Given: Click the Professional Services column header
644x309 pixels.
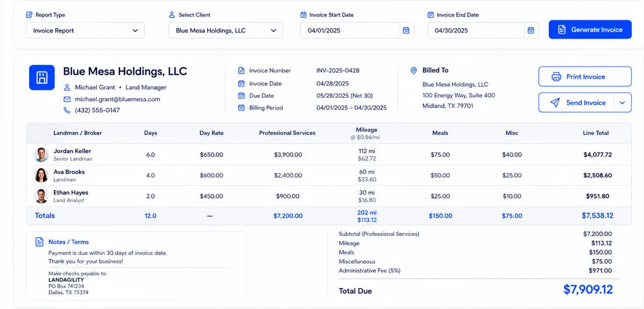Looking at the screenshot, I should point(287,133).
